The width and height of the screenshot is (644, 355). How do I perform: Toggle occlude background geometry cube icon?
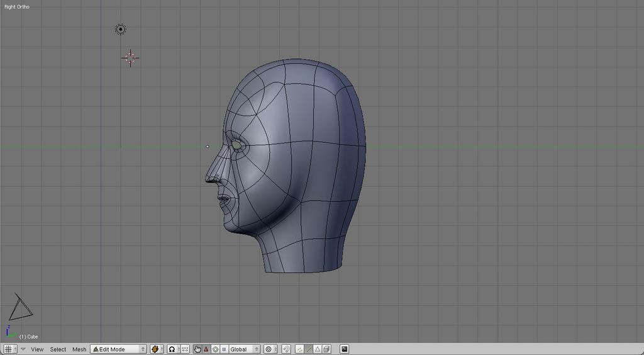(326, 349)
